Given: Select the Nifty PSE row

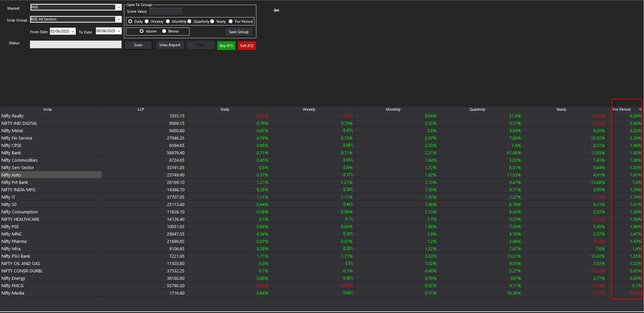Looking at the screenshot, I should click(321, 227).
